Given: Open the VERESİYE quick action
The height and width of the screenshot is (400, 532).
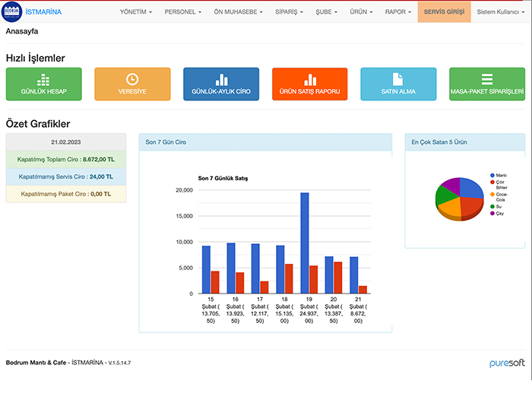Looking at the screenshot, I should 132,84.
